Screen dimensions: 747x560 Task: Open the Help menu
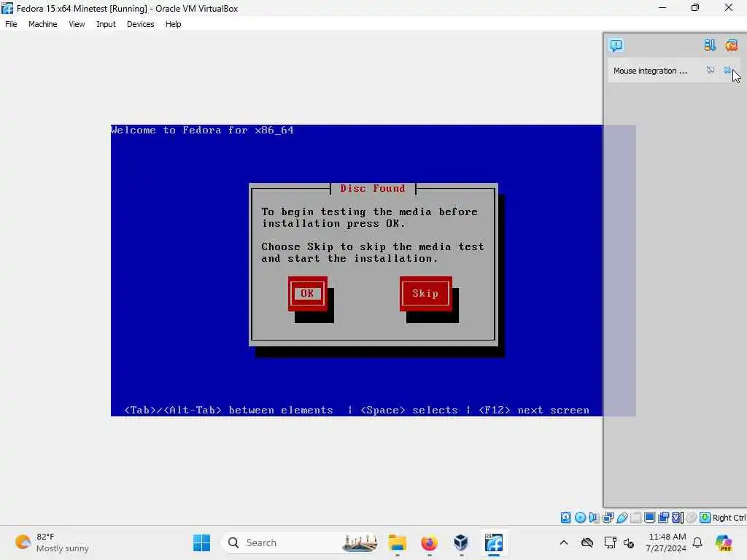[x=174, y=24]
